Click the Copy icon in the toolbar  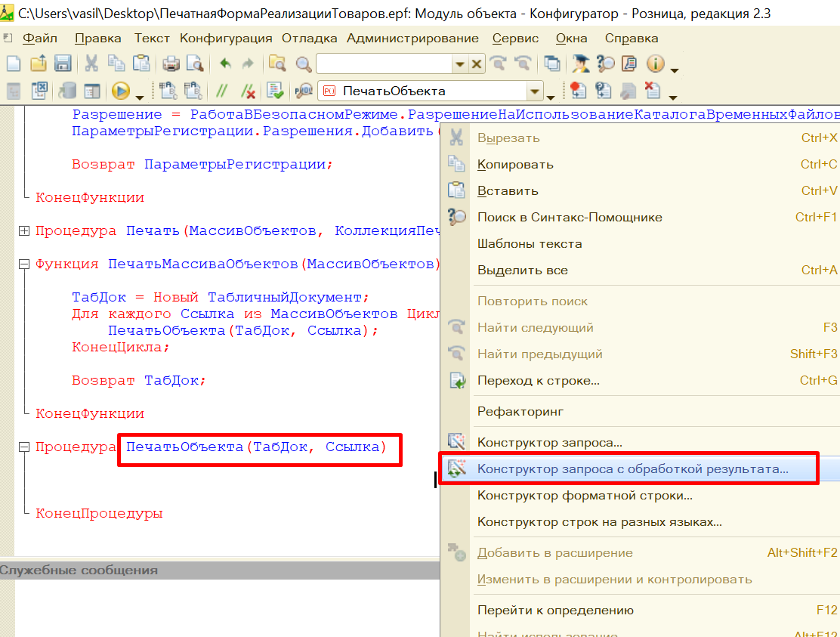coord(116,63)
